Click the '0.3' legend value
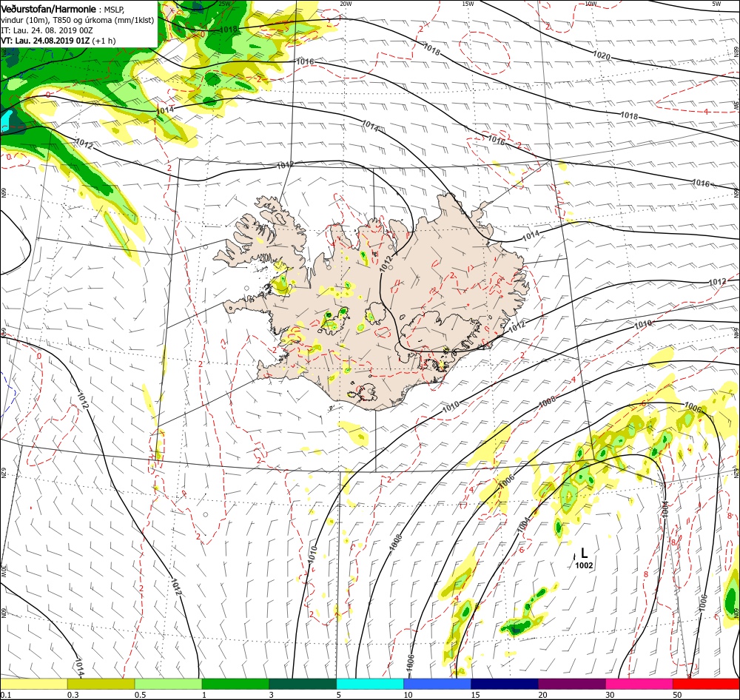Screen dimensions: 740x700 point(73,695)
